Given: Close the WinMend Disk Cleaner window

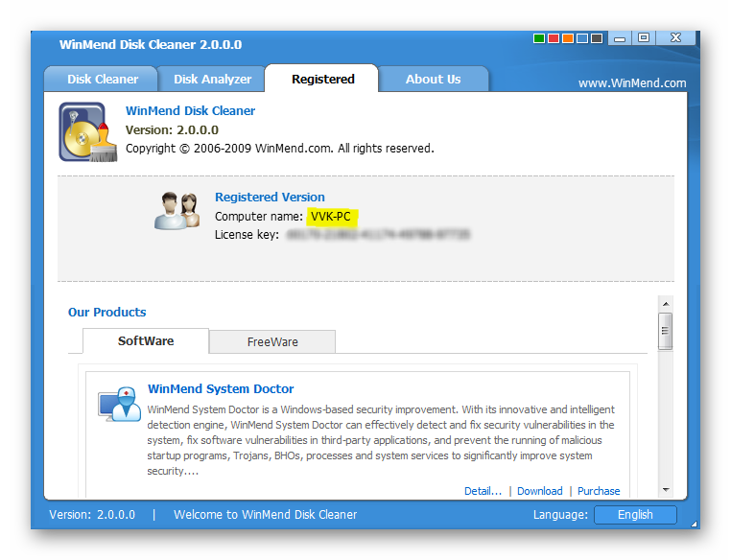Looking at the screenshot, I should pyautogui.click(x=675, y=37).
